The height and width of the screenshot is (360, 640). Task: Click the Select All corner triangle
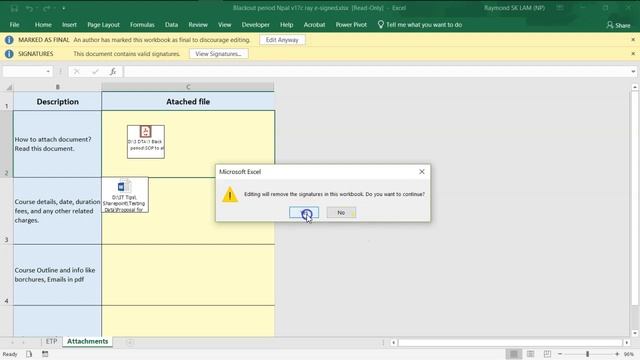pos(9,87)
